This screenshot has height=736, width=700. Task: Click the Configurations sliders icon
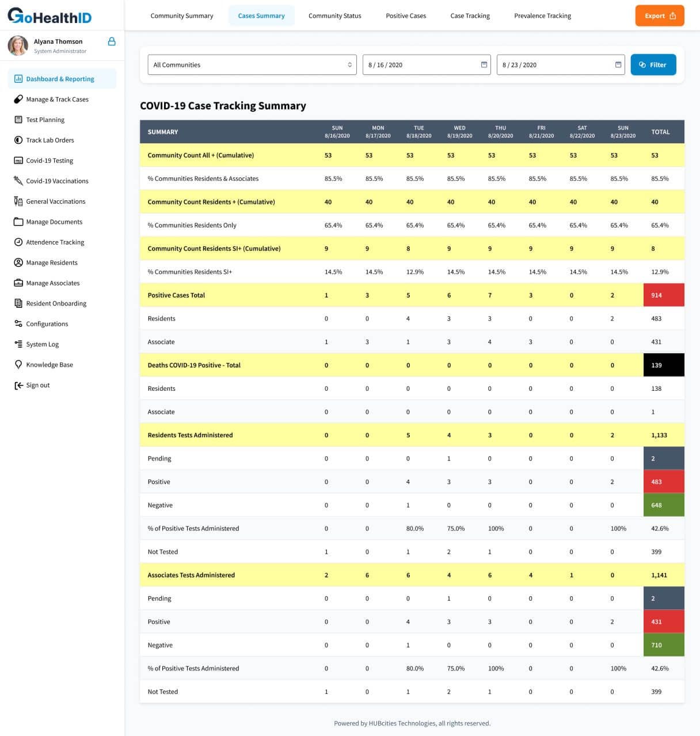(x=18, y=324)
